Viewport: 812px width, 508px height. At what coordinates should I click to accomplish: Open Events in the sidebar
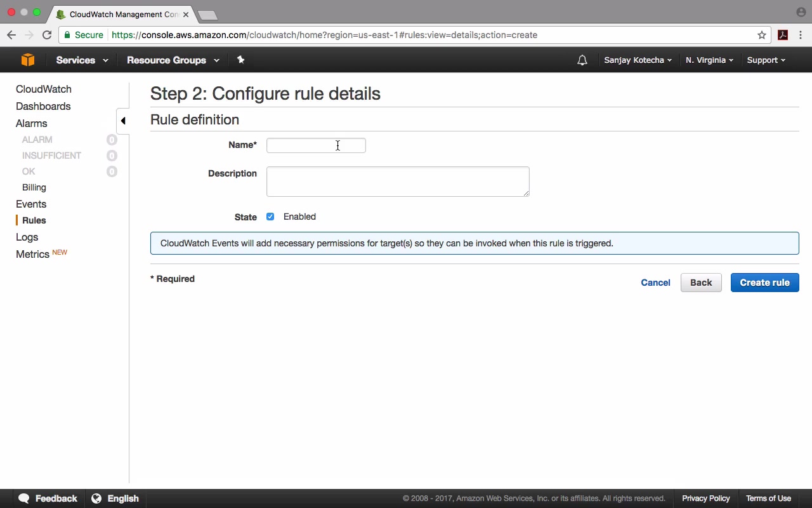click(31, 204)
